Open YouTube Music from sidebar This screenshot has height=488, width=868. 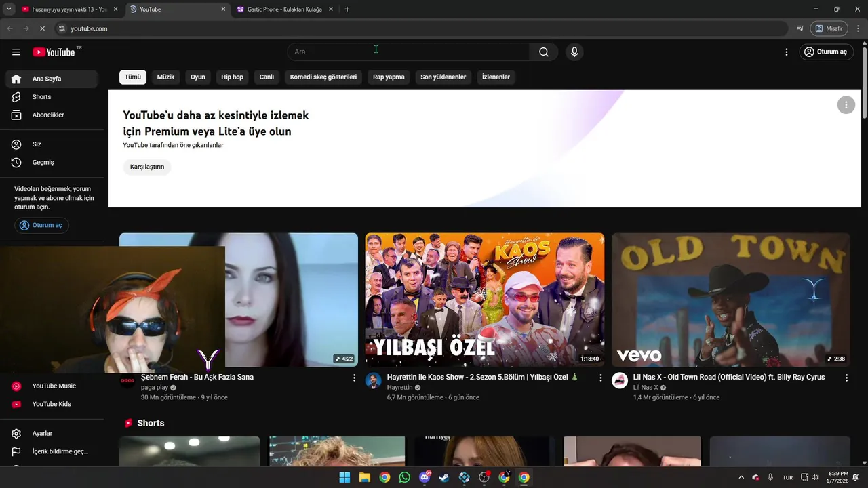(52, 386)
